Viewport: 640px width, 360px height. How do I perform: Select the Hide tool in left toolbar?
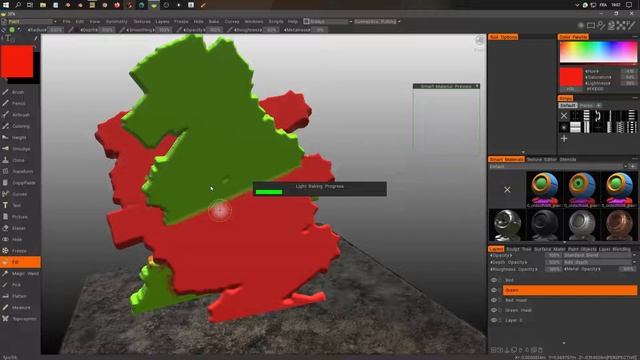(20, 240)
